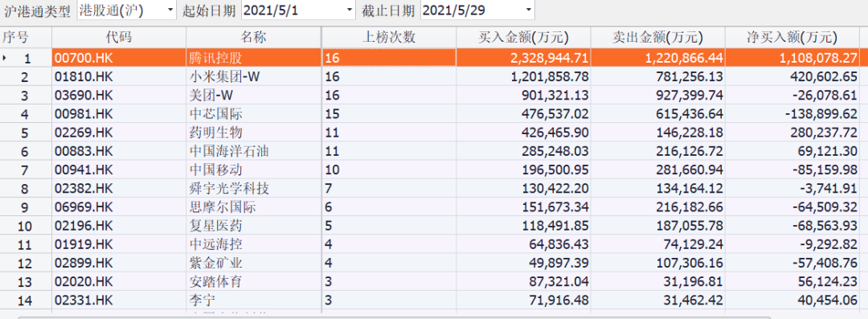Select code cell 00700.HK
This screenshot has width=868, height=319.
click(119, 58)
